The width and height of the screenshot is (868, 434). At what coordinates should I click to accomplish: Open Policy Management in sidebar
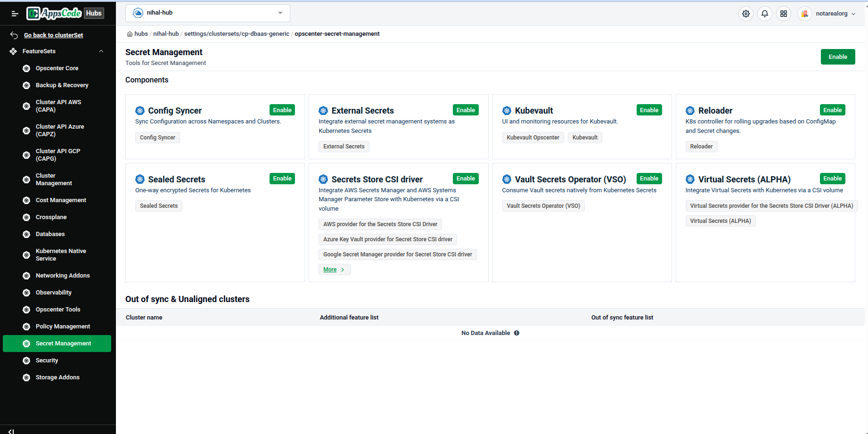coord(57,327)
